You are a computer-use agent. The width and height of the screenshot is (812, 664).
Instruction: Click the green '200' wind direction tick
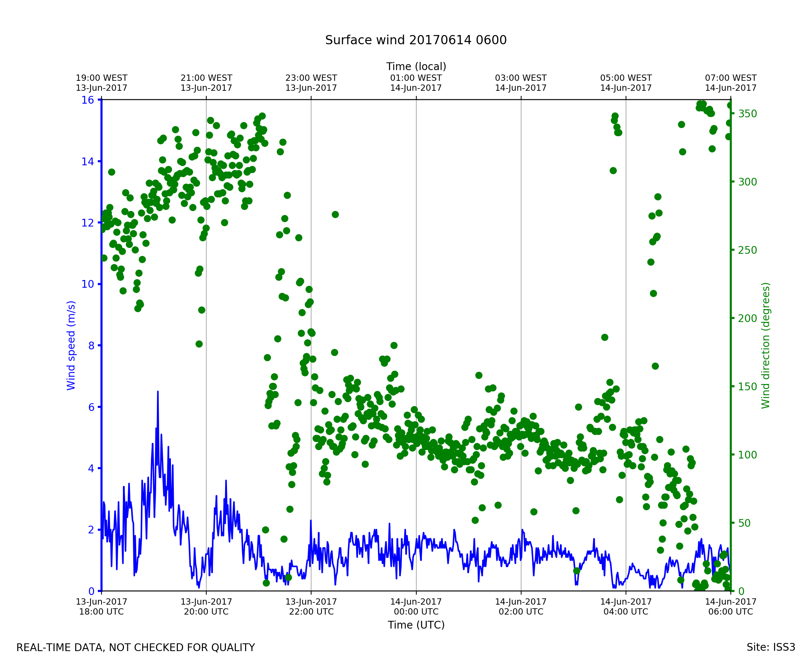[748, 319]
